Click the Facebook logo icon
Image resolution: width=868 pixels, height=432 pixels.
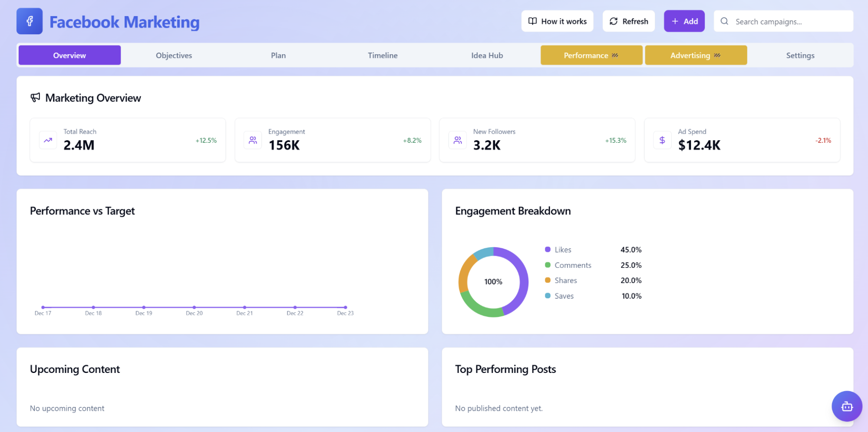30,21
